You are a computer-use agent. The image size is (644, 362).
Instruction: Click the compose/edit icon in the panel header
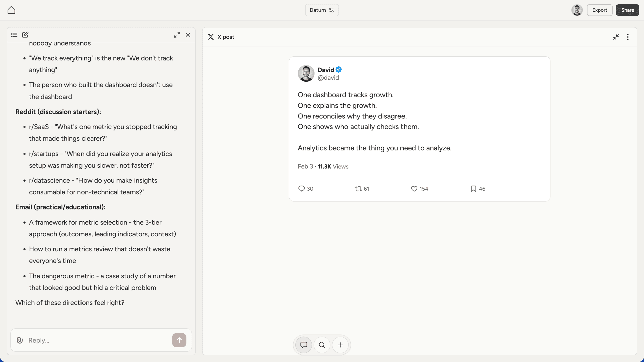pos(25,35)
